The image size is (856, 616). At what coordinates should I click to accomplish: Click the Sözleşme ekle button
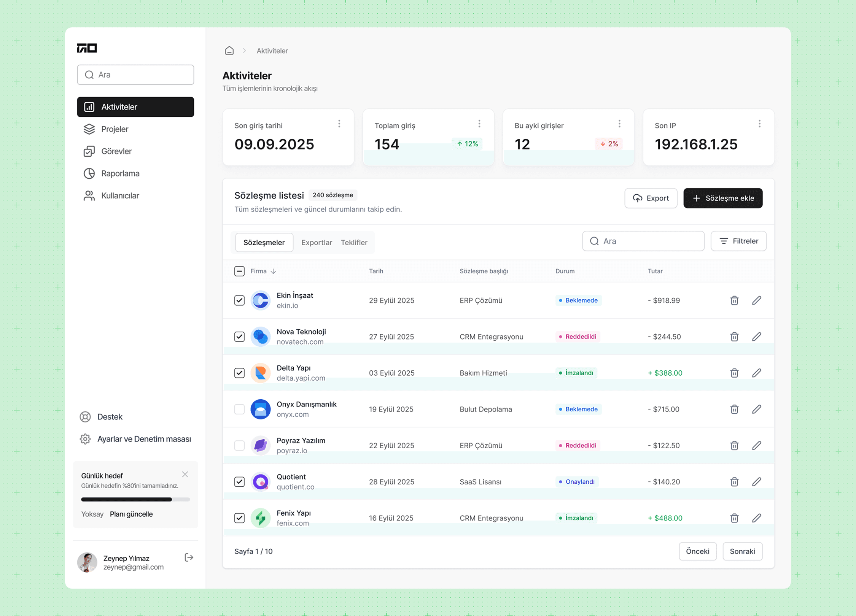[722, 198]
